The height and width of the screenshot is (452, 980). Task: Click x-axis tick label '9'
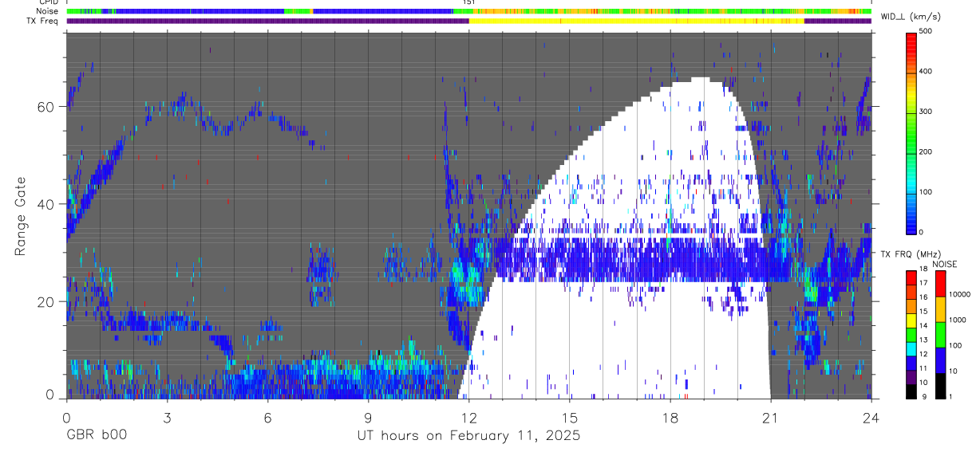[368, 417]
